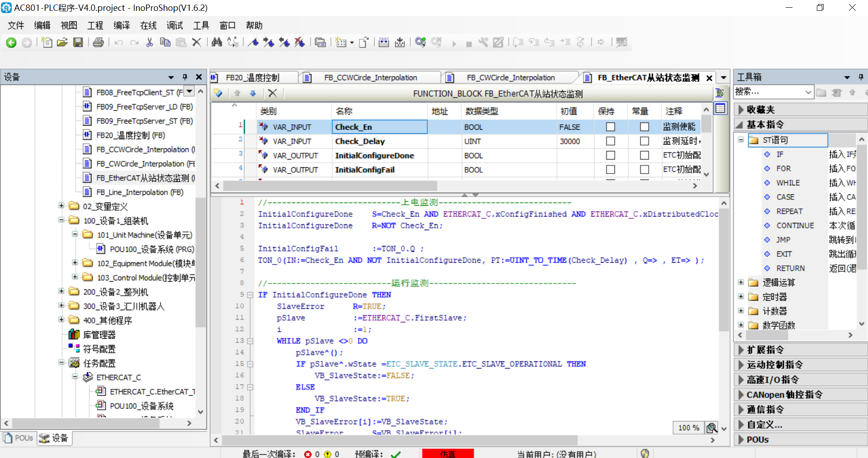Open the 文件 menu
Screen dimensions: 868x458
pyautogui.click(x=16, y=25)
